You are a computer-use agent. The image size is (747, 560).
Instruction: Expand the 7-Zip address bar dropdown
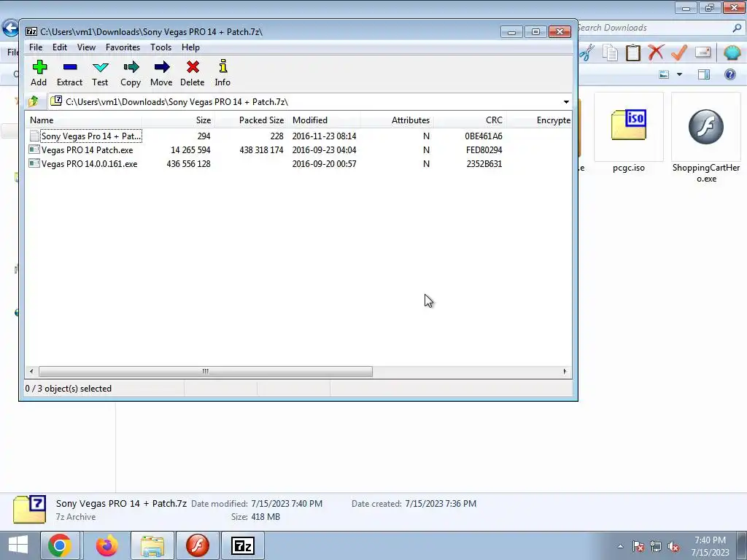pyautogui.click(x=566, y=102)
